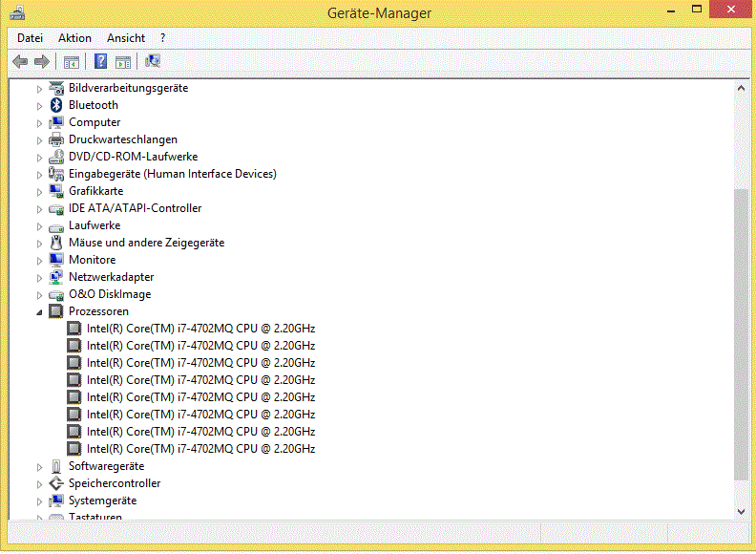Expand the Computer node

coord(39,123)
